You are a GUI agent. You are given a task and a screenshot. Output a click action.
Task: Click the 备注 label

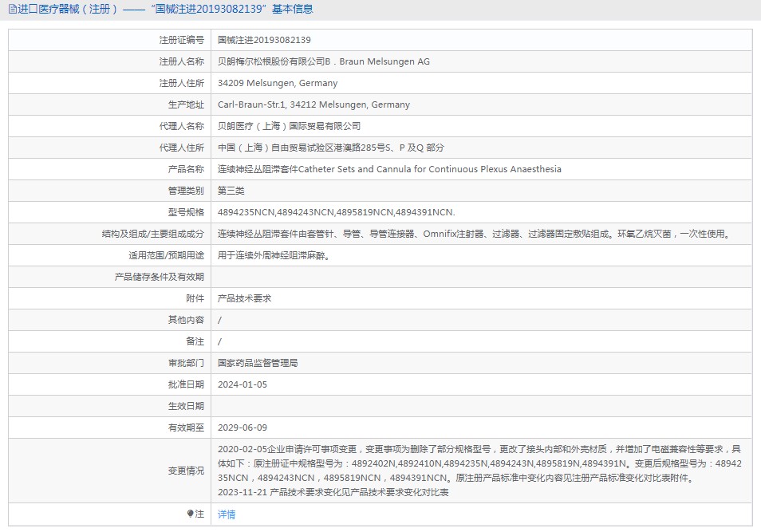[x=195, y=341]
